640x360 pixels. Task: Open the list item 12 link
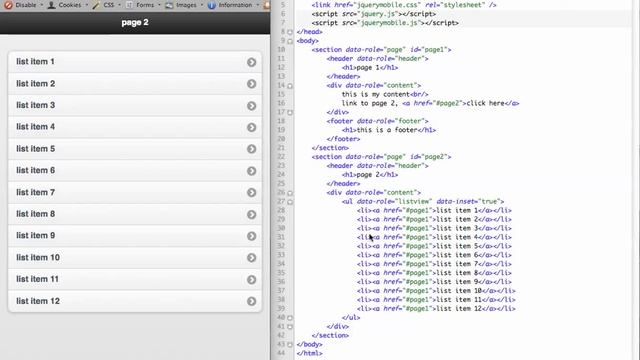point(135,301)
